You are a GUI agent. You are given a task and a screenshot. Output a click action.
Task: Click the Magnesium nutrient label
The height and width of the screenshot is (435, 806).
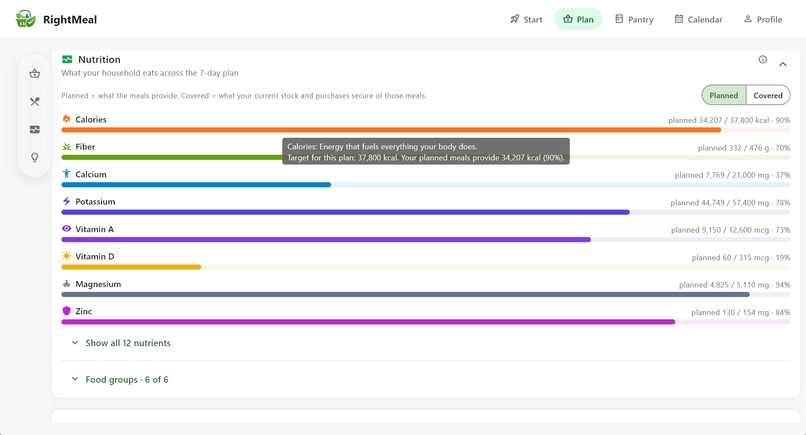click(x=98, y=284)
